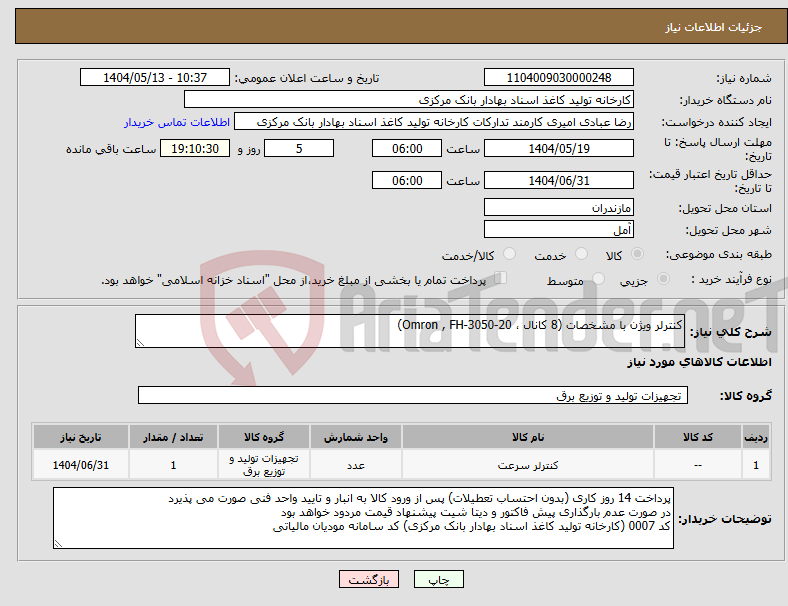The image size is (788, 606).
Task: Click the تعداد / مقدار column header
Action: tap(173, 437)
